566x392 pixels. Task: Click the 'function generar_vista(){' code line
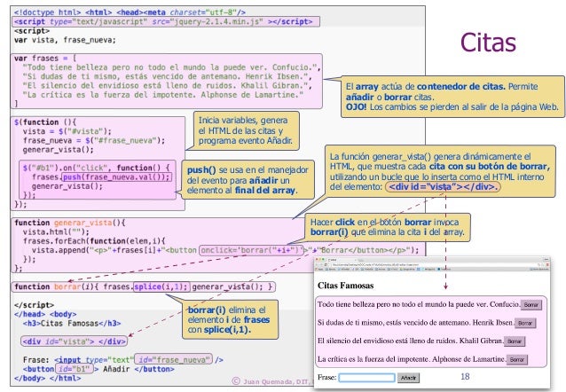[x=70, y=223]
